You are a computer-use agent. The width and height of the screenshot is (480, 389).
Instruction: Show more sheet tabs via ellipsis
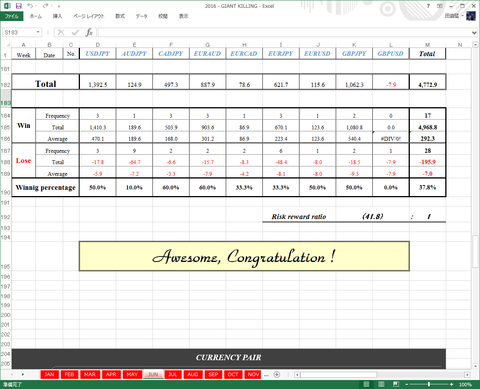[266, 375]
